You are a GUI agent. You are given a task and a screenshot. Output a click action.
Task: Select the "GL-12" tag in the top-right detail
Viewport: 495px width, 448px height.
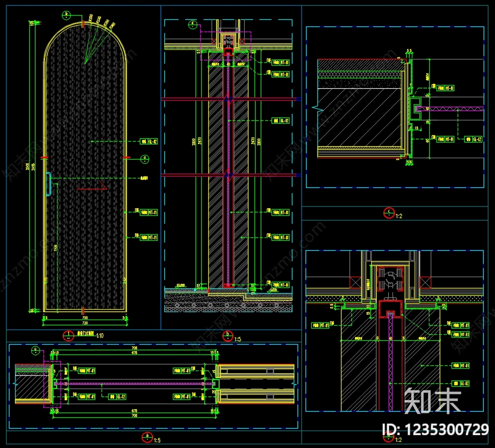pos(473,139)
